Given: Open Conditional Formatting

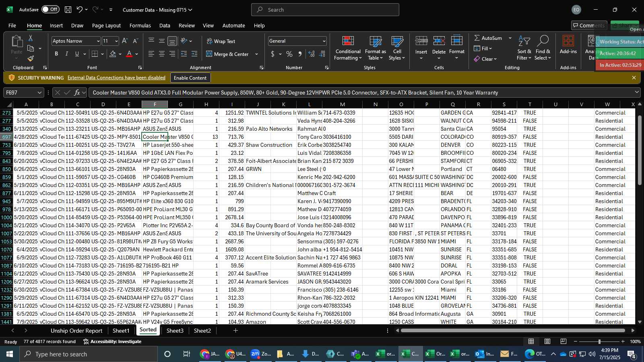Looking at the screenshot, I should coord(348,48).
